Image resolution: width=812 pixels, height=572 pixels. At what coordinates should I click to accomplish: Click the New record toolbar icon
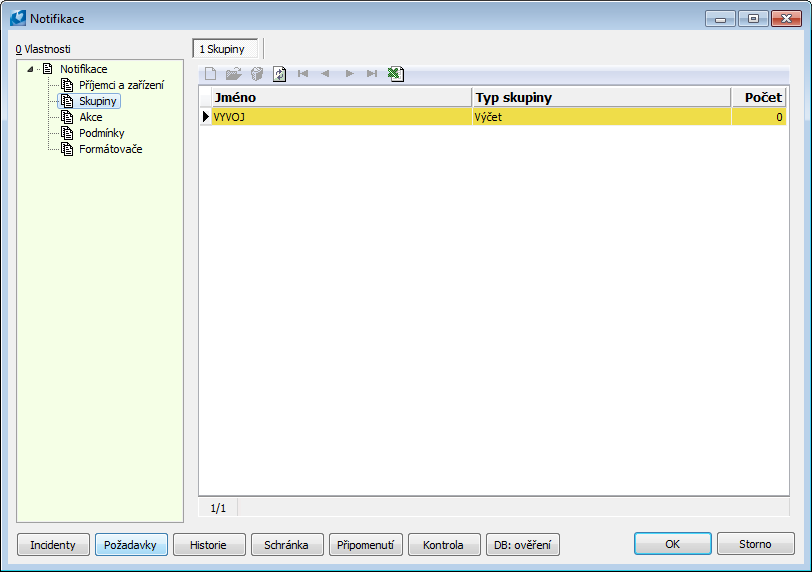point(210,74)
